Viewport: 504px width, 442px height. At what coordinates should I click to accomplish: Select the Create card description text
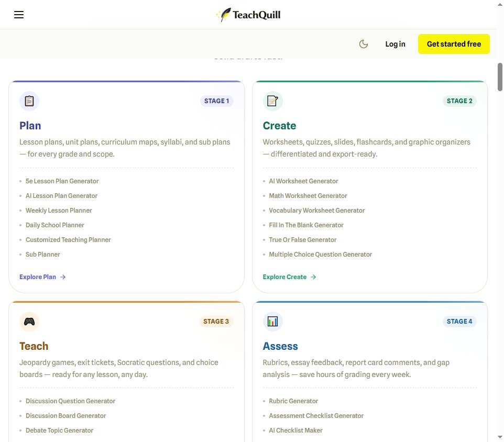(x=366, y=148)
